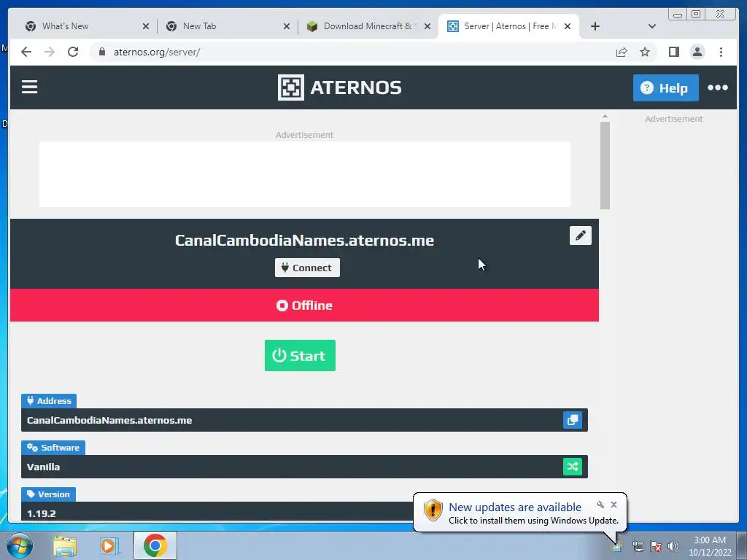Image resolution: width=747 pixels, height=560 pixels.
Task: Open the update balloon wrench options
Action: click(x=600, y=505)
